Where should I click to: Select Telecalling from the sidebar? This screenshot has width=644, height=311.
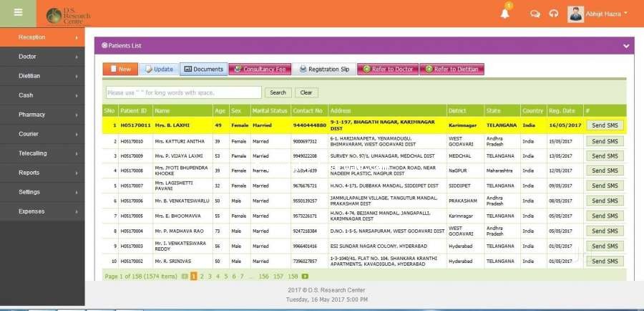point(42,153)
